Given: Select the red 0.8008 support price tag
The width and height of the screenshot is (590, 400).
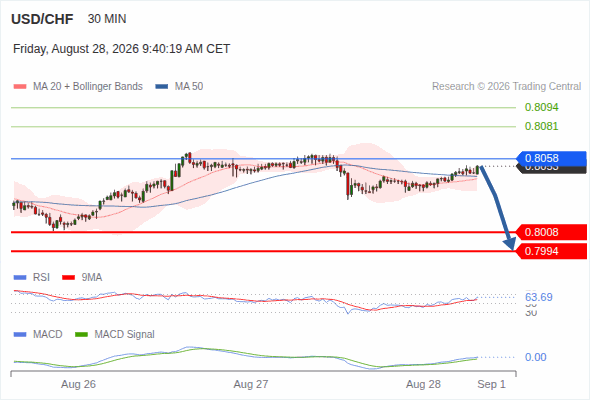Looking at the screenshot, I should point(551,232).
